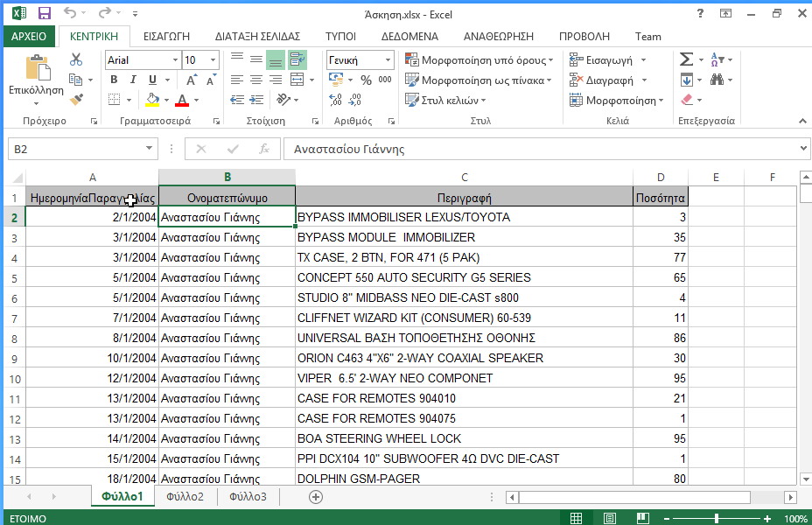Screen dimensions: 812x525
Task: Select the BOA STEERING WHEEL LOCK cell
Action: (x=464, y=438)
